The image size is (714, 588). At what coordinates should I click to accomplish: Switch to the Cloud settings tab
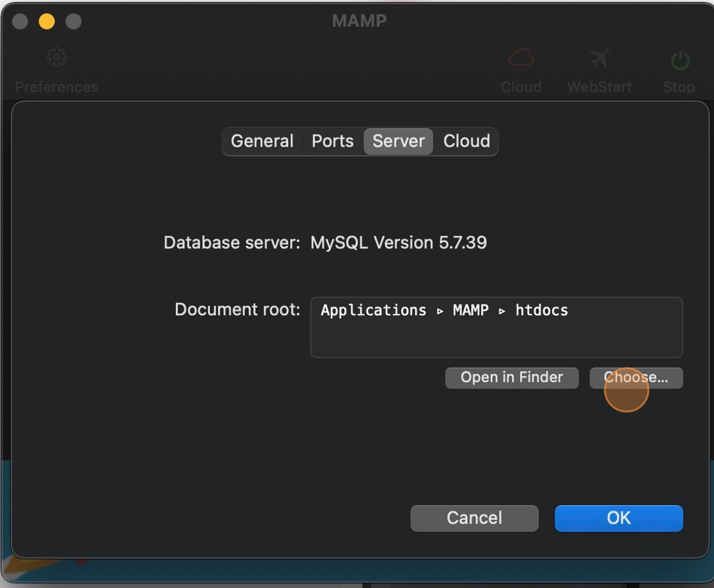pyautogui.click(x=466, y=141)
